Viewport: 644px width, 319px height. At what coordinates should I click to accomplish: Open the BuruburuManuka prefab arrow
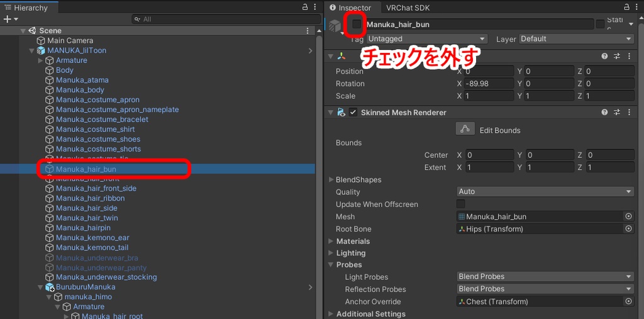click(x=311, y=288)
